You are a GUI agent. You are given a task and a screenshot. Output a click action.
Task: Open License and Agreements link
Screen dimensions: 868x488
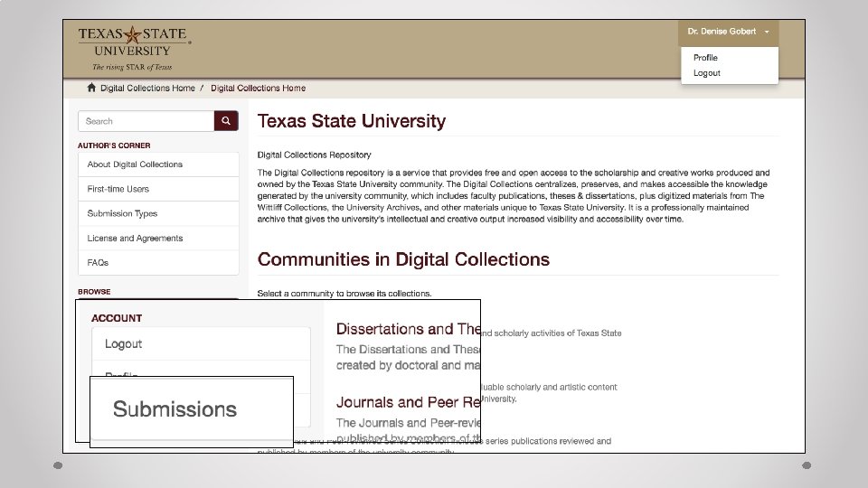[x=158, y=238]
